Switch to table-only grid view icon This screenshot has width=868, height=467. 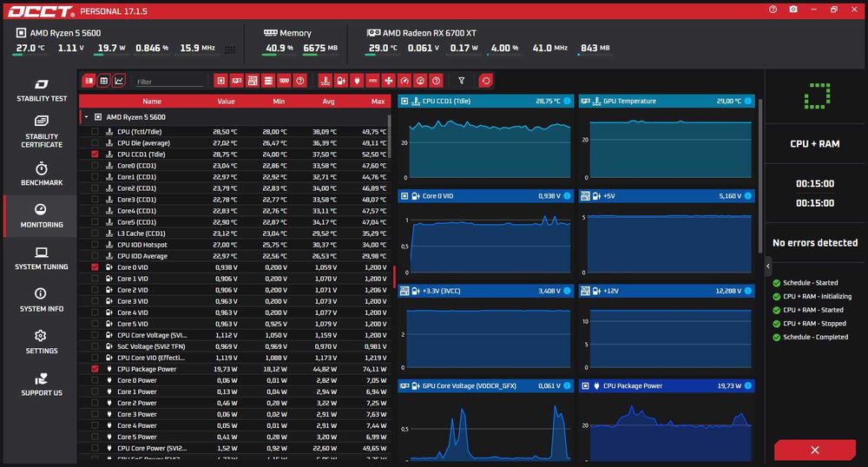click(x=103, y=81)
